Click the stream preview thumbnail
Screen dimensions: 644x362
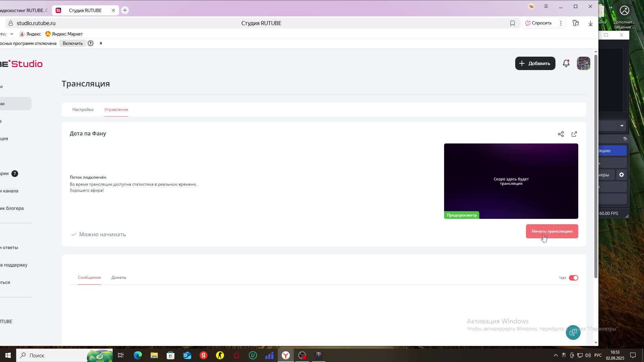[x=511, y=181]
